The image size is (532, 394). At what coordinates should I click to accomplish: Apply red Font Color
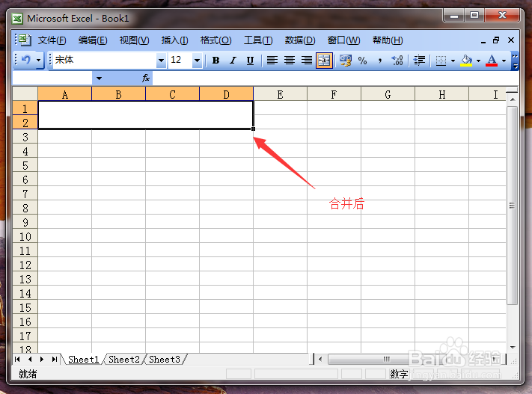pyautogui.click(x=492, y=61)
